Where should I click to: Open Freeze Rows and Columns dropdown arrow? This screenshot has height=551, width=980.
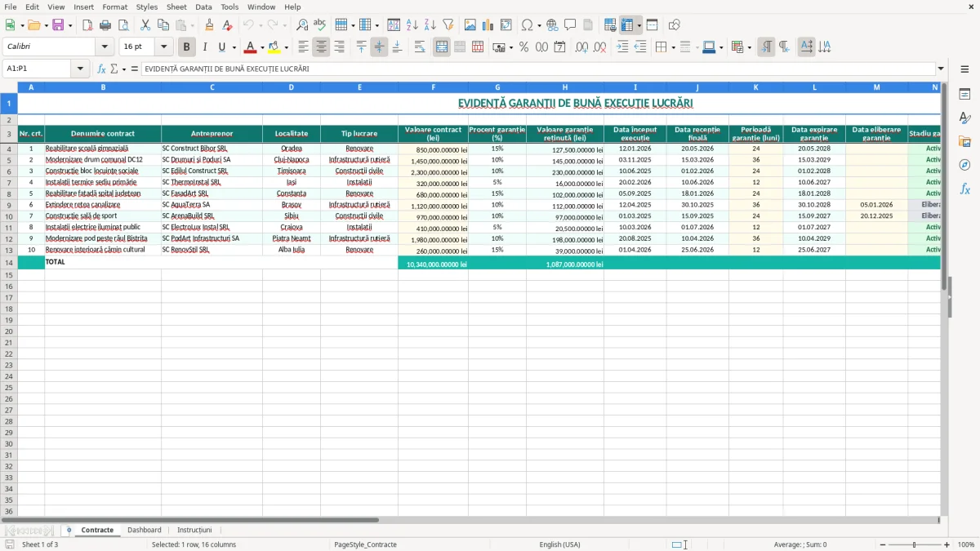[639, 25]
